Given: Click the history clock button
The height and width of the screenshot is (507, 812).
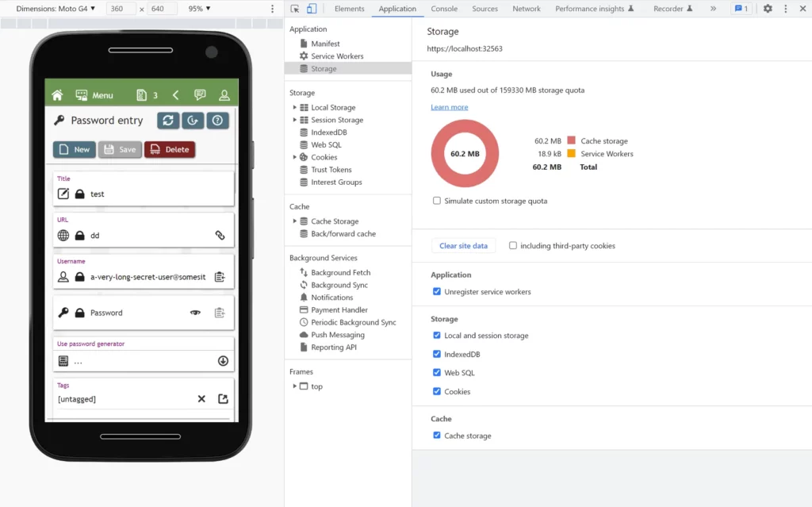Looking at the screenshot, I should [x=193, y=121].
